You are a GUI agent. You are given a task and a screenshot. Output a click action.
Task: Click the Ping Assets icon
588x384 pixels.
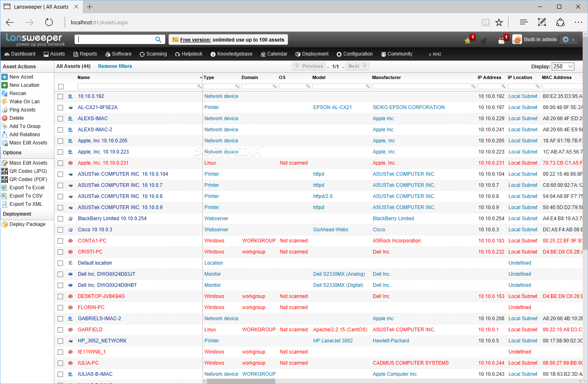click(5, 110)
